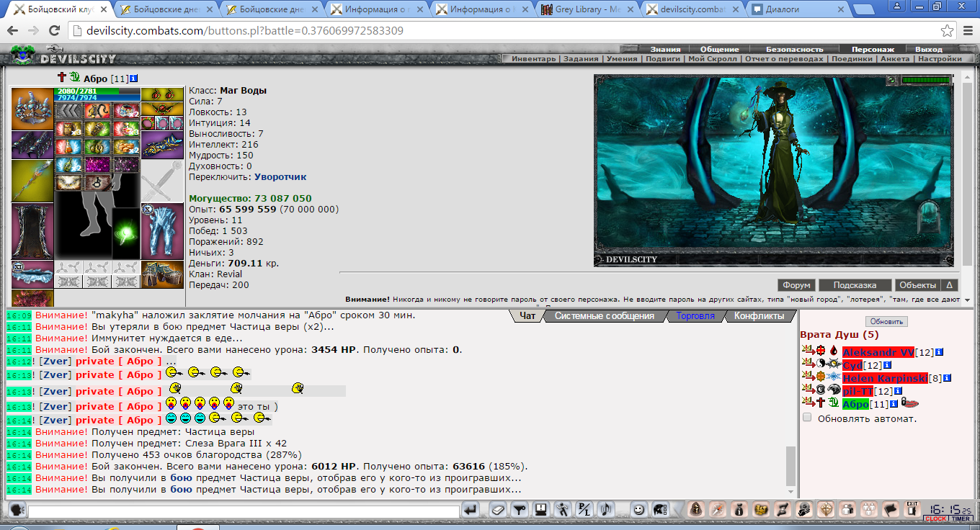Click the Выход menu item
Viewport: 980px width, 530px height.
pos(928,49)
